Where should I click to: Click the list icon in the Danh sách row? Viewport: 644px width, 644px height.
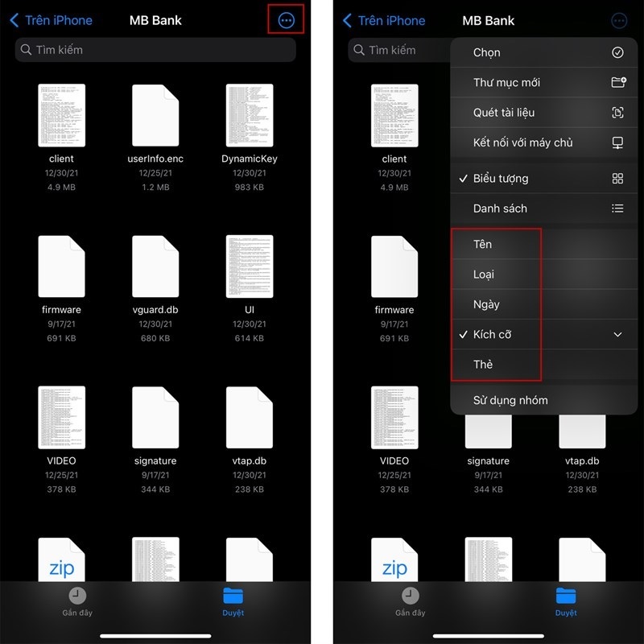coord(617,208)
